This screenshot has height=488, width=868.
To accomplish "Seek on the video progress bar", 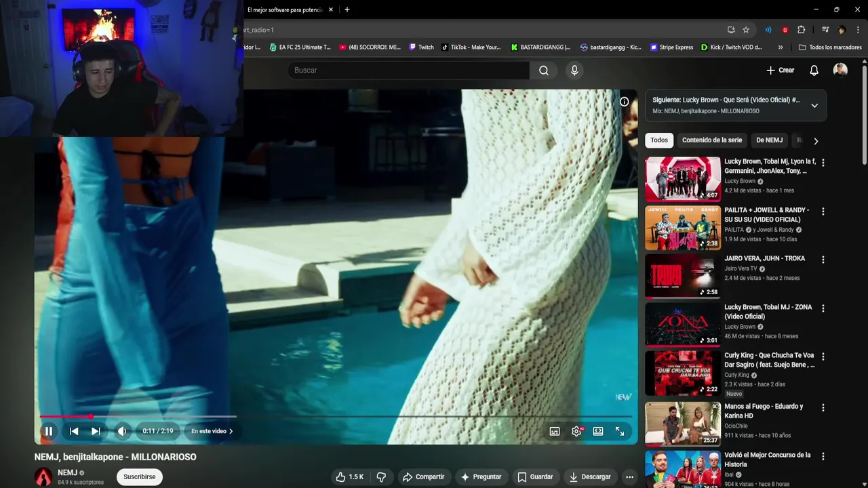I will [x=336, y=416].
